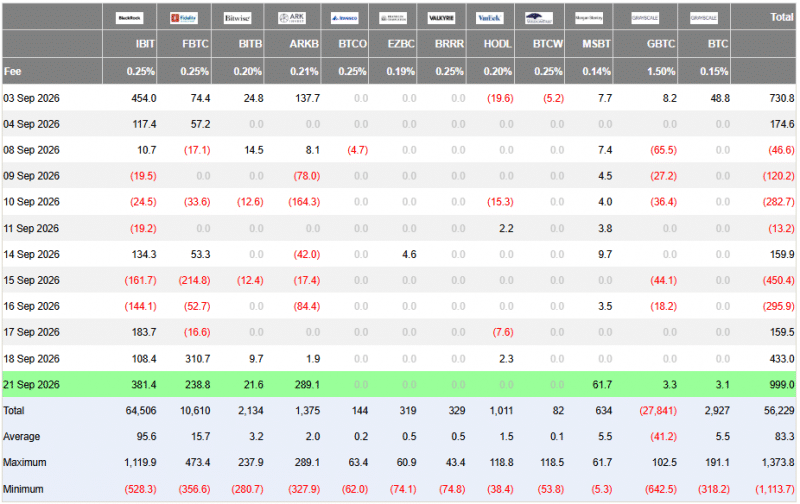Click the ARK Invest logo
This screenshot has width=800, height=504.
[292, 18]
